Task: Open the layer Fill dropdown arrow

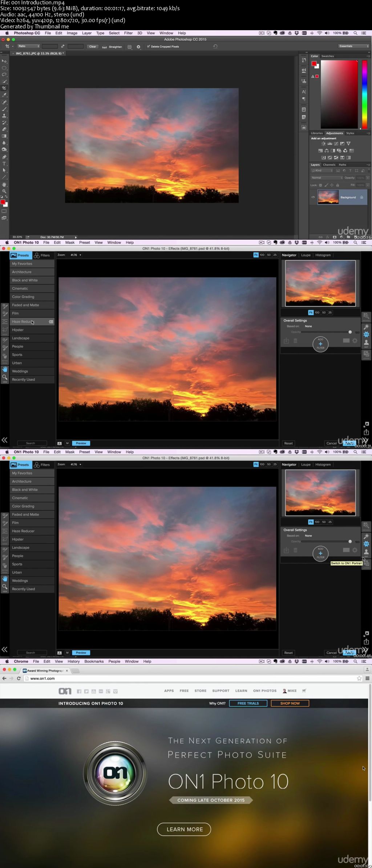Action: click(368, 185)
